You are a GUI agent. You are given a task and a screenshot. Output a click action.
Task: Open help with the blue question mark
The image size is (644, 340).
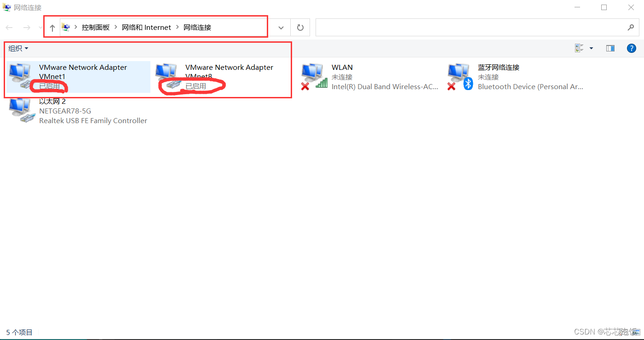(632, 48)
